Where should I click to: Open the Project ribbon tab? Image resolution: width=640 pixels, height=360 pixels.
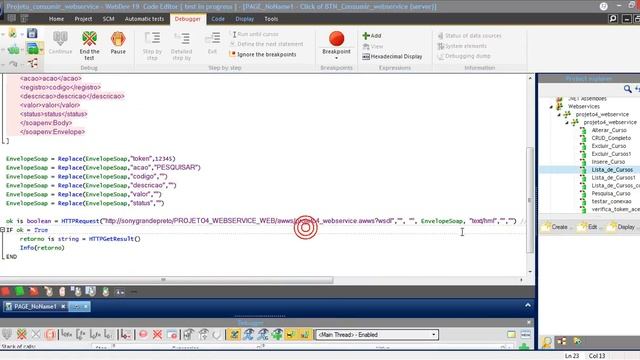pyautogui.click(x=83, y=19)
